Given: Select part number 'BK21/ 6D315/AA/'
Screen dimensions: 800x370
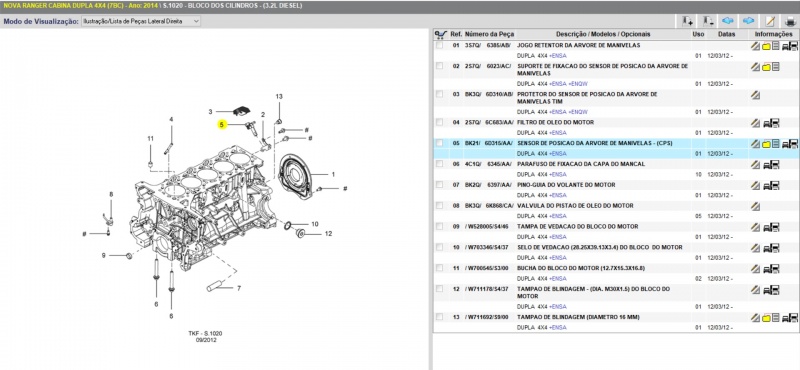Looking at the screenshot, I should point(489,143).
